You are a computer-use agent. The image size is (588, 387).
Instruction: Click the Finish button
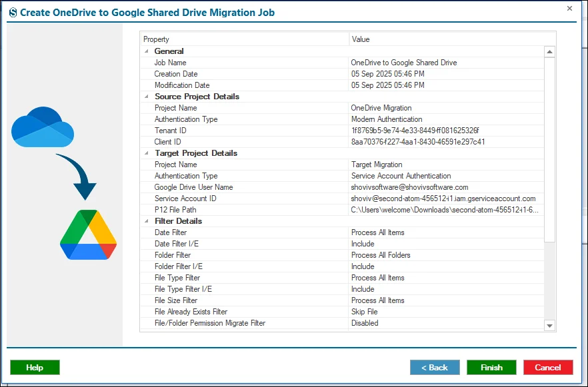pyautogui.click(x=491, y=368)
